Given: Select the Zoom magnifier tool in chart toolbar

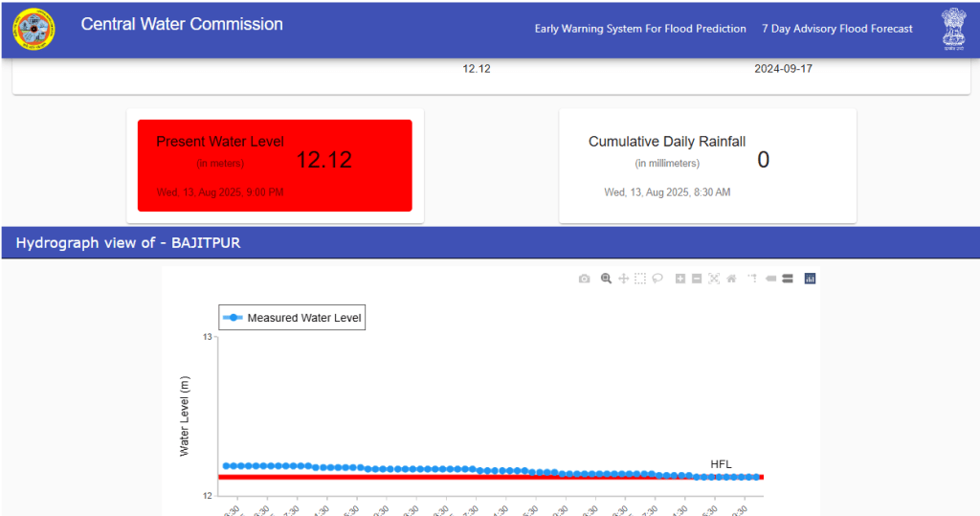Looking at the screenshot, I should (x=606, y=279).
